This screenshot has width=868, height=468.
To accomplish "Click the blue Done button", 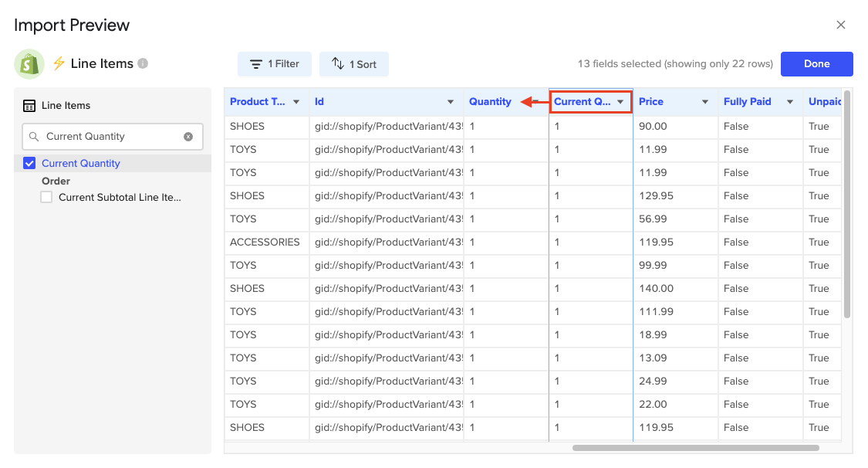I will pos(816,64).
